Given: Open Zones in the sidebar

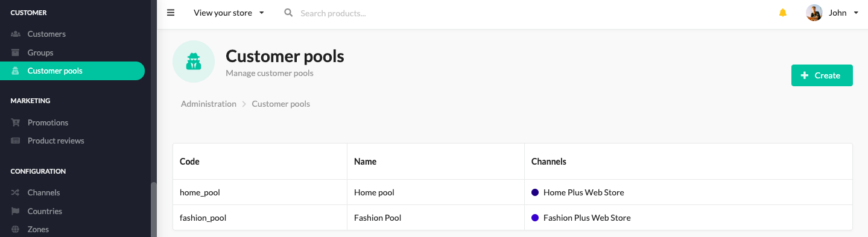Looking at the screenshot, I should click(x=38, y=229).
